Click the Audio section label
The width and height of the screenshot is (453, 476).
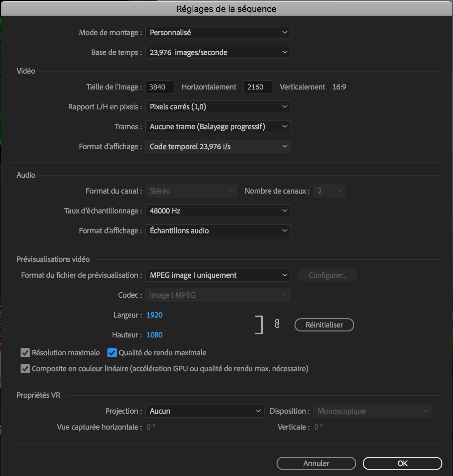[26, 175]
